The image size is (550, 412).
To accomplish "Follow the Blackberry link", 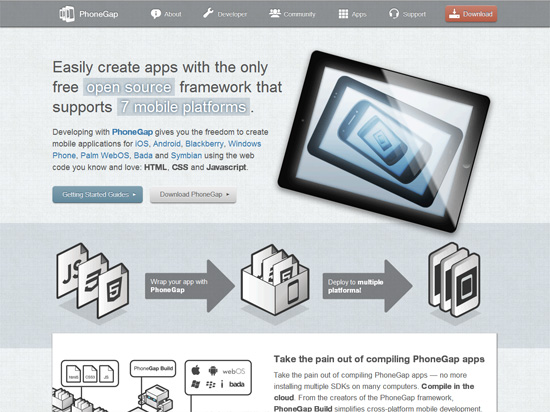I will 204,144.
